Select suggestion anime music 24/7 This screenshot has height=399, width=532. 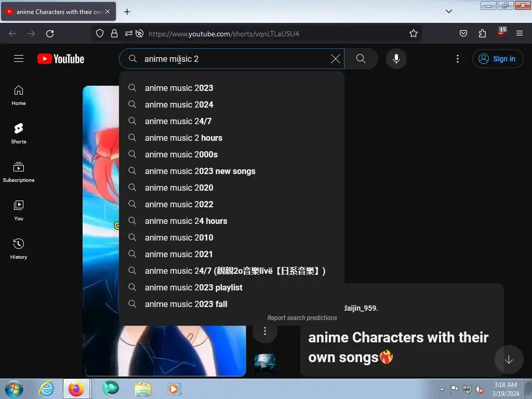(231, 121)
